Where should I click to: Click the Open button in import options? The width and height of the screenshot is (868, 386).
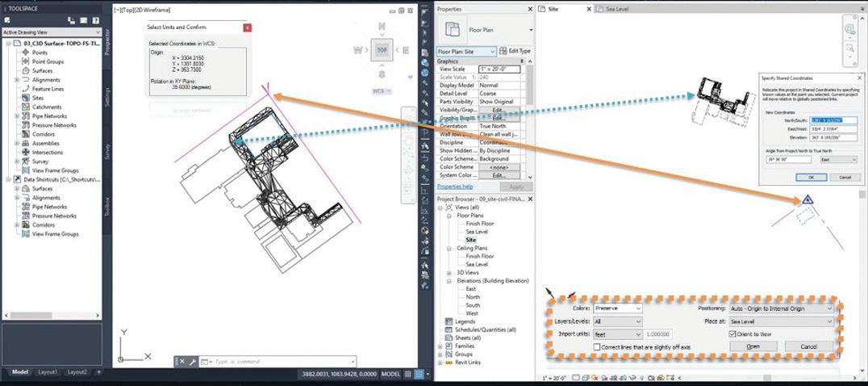(x=753, y=346)
